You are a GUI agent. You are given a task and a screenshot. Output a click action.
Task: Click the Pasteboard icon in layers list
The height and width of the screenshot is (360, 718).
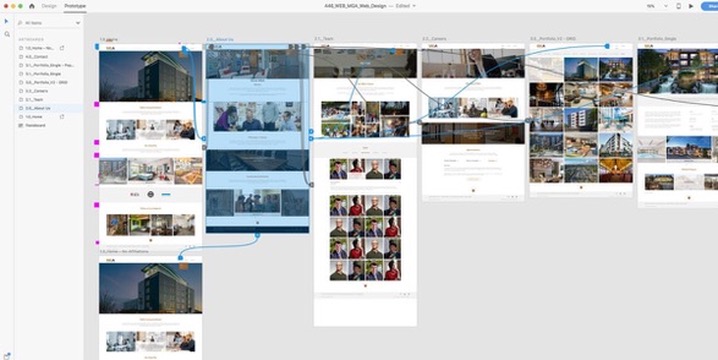21,125
